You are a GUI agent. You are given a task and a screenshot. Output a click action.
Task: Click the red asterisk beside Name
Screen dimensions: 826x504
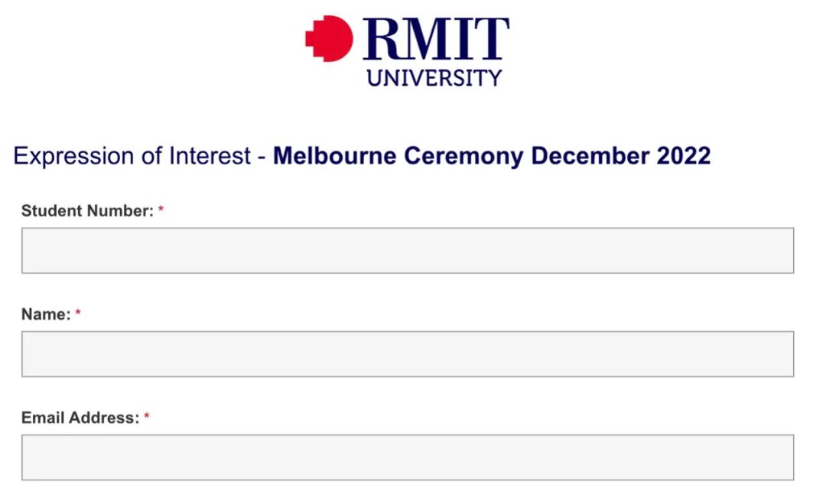click(x=78, y=313)
